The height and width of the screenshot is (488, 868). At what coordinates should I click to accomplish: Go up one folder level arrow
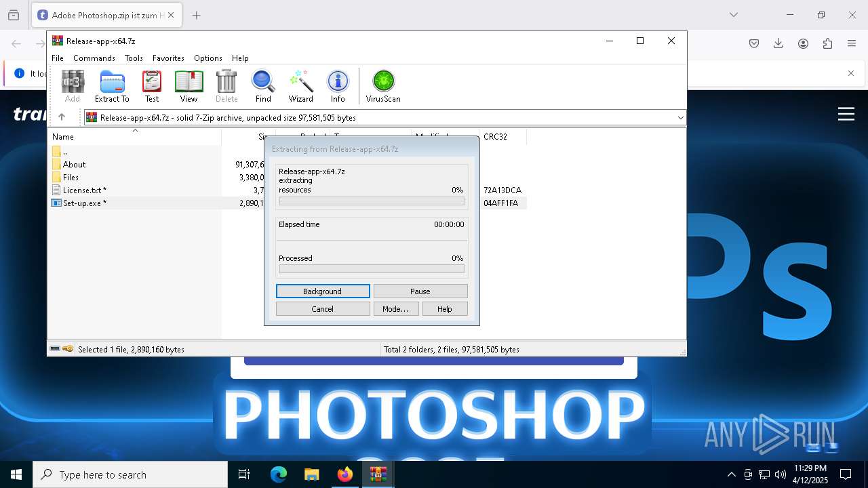point(62,117)
